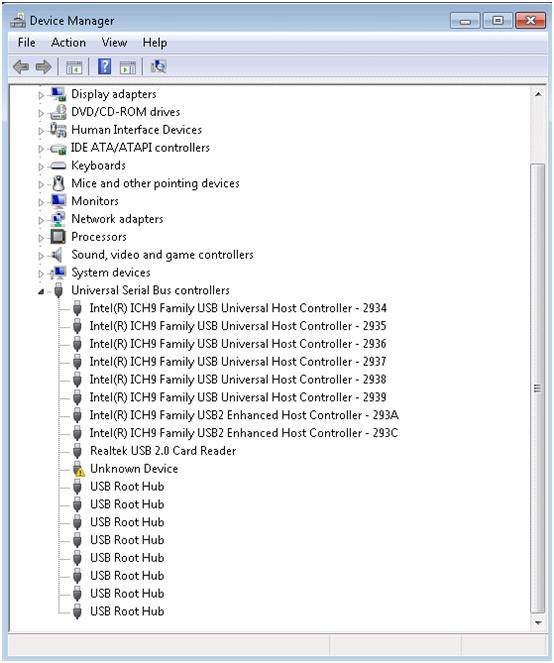Expand the Display adapters node

coord(41,95)
